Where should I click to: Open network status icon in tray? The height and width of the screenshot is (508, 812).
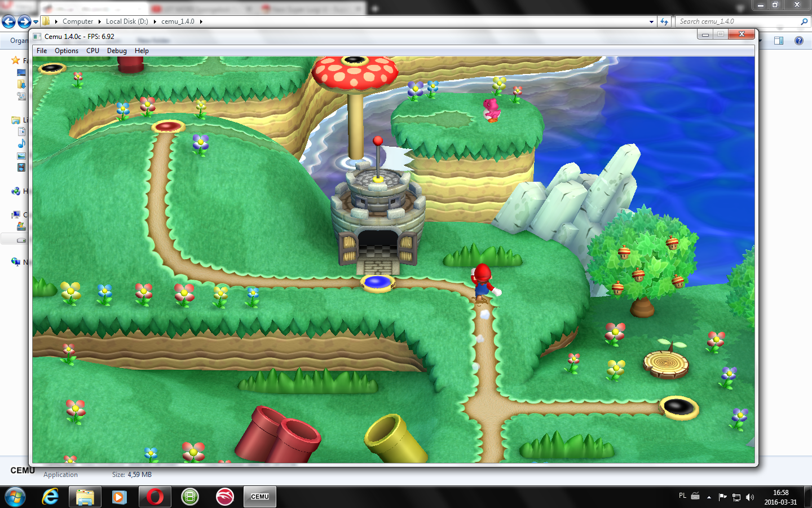pyautogui.click(x=736, y=497)
